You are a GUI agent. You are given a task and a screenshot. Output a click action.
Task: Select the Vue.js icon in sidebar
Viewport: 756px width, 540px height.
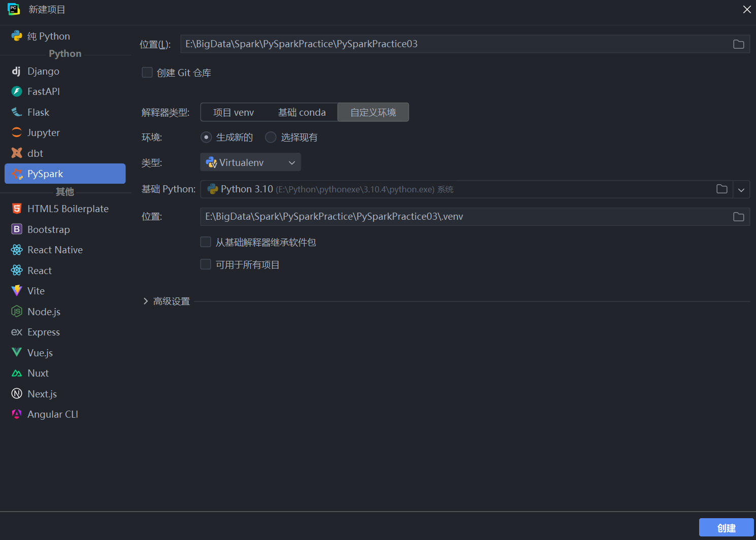point(17,352)
